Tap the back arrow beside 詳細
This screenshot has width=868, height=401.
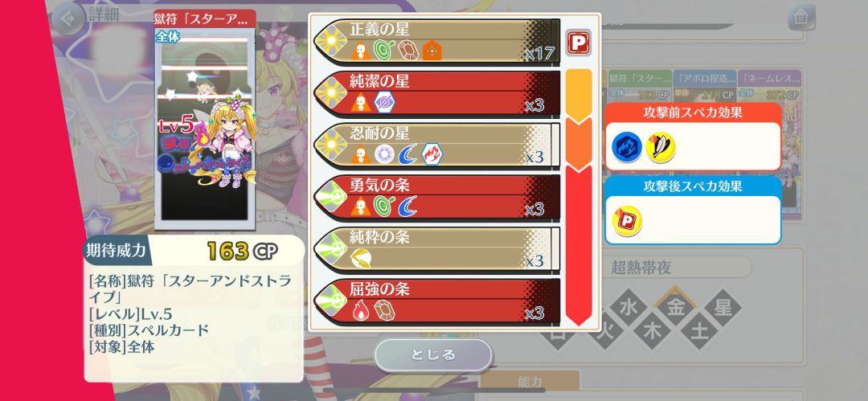[68, 18]
